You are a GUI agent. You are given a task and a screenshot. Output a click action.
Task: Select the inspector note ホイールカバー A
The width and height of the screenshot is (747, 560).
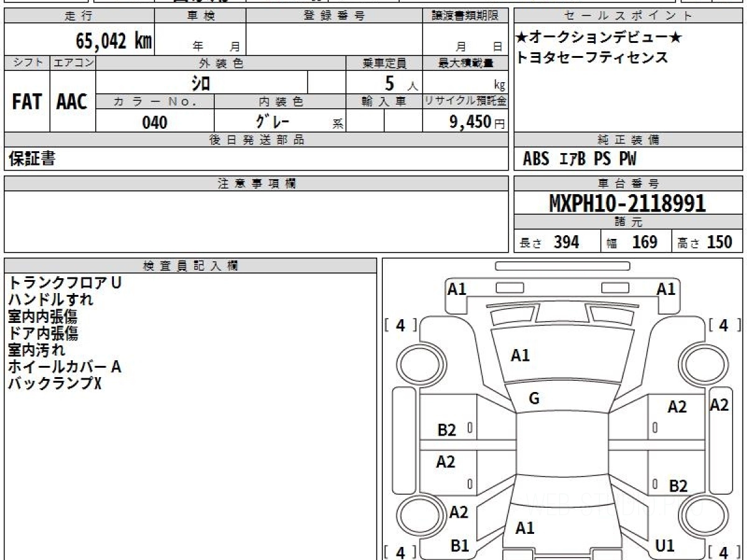tap(65, 366)
